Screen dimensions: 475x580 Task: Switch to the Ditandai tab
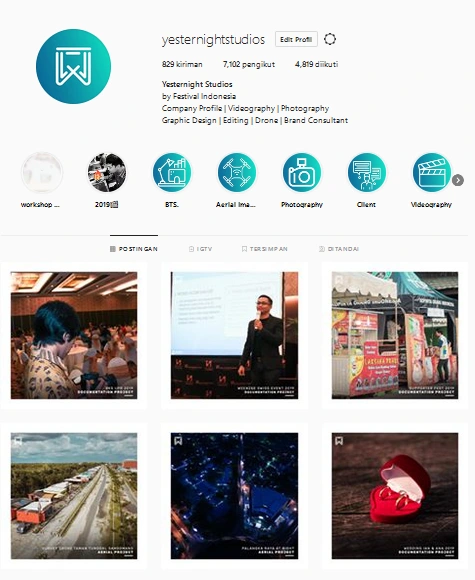click(339, 249)
